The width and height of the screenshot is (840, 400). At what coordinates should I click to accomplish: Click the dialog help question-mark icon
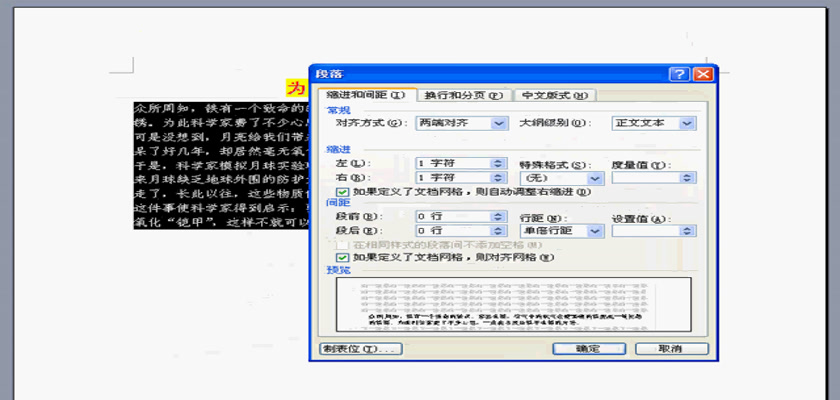tap(679, 74)
